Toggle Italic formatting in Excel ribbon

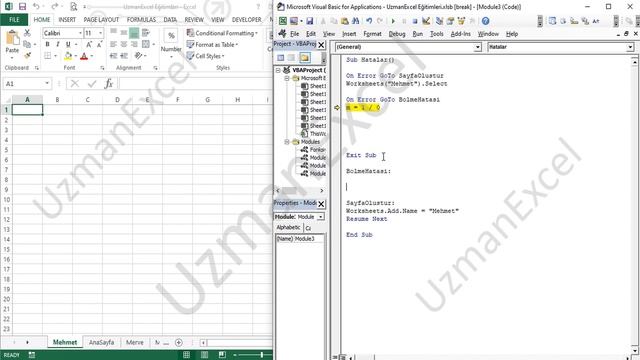(x=58, y=44)
